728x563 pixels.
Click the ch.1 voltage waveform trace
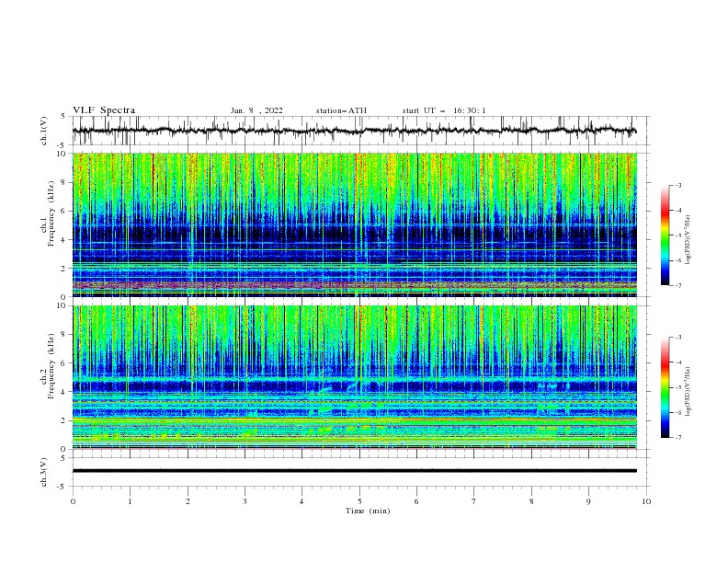354,131
